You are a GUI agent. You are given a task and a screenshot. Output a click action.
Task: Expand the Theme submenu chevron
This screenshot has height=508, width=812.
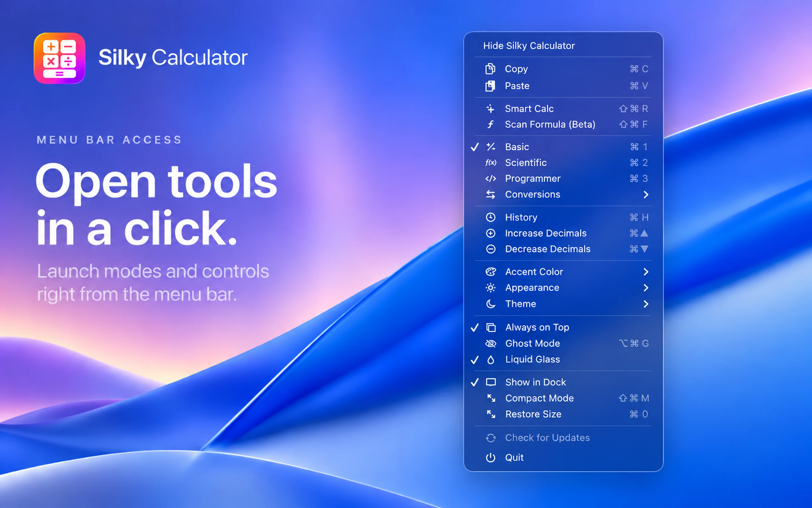tap(646, 304)
